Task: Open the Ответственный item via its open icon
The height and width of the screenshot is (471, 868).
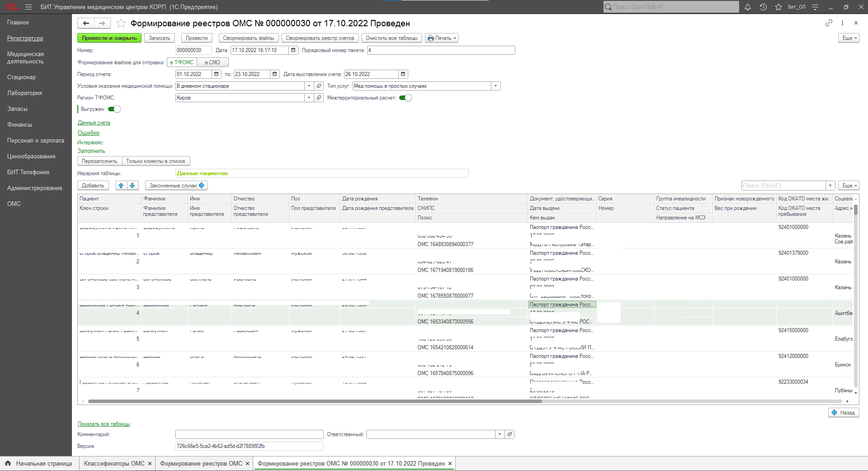Action: [x=510, y=434]
